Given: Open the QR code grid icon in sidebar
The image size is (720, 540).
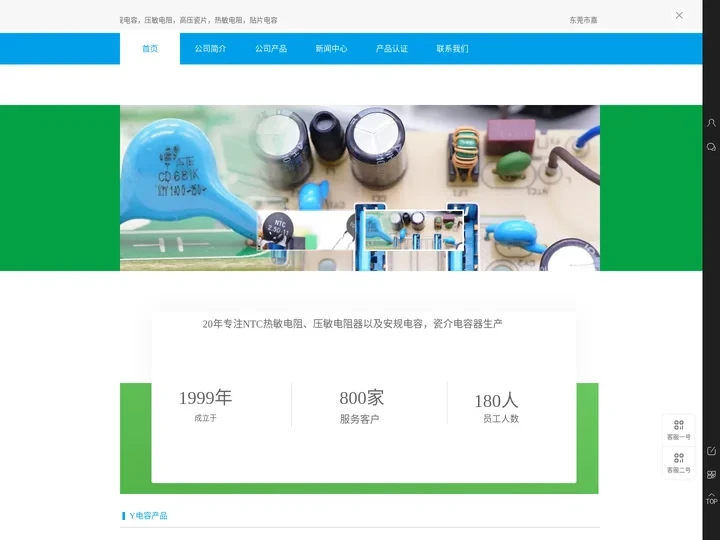Looking at the screenshot, I should pos(711,475).
